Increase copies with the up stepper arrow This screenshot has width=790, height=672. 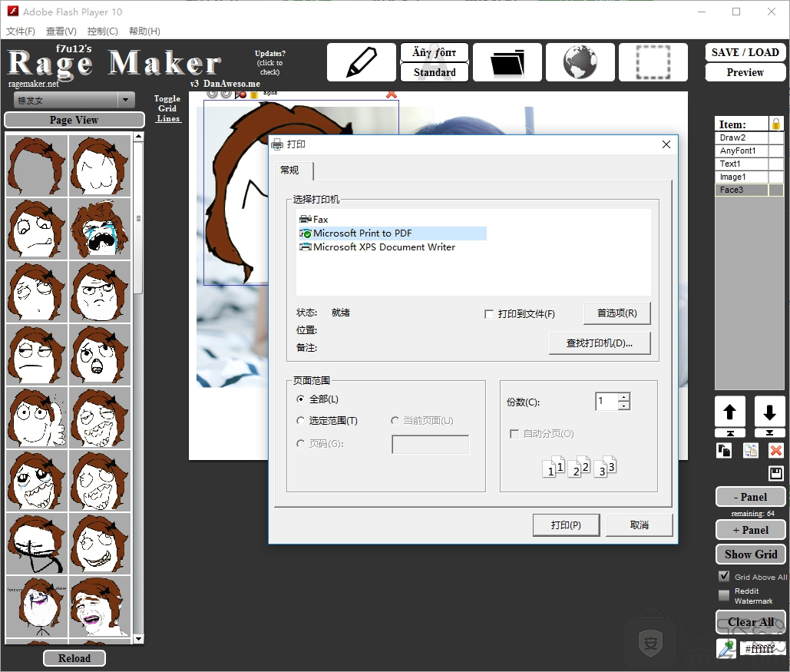pyautogui.click(x=624, y=397)
